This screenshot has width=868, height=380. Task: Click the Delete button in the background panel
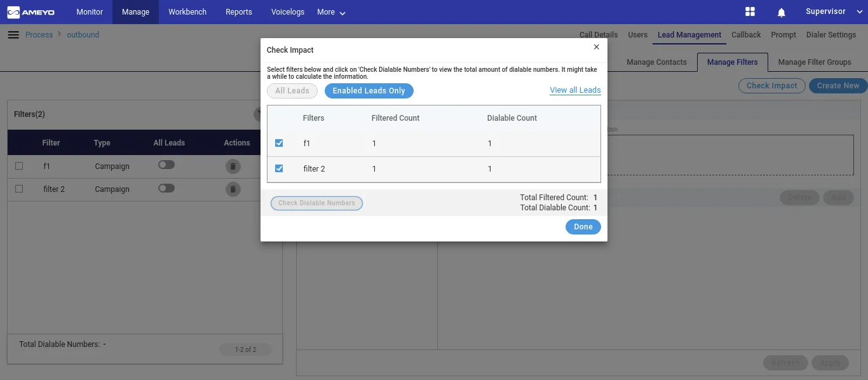pos(799,198)
